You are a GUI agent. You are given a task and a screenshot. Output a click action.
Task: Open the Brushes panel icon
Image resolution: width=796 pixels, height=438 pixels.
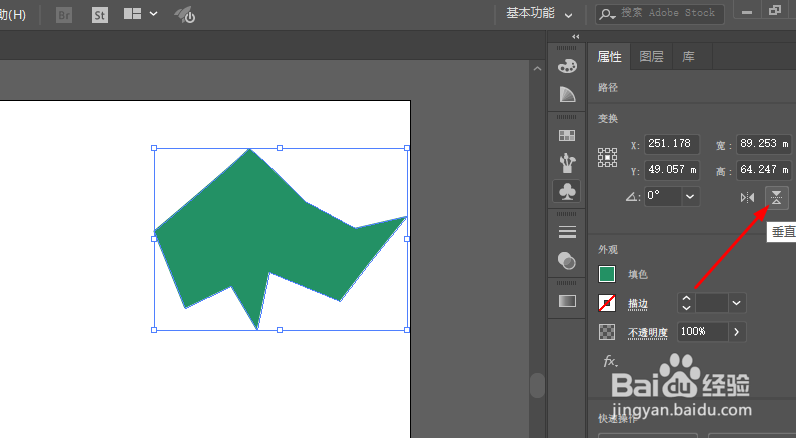[567, 163]
